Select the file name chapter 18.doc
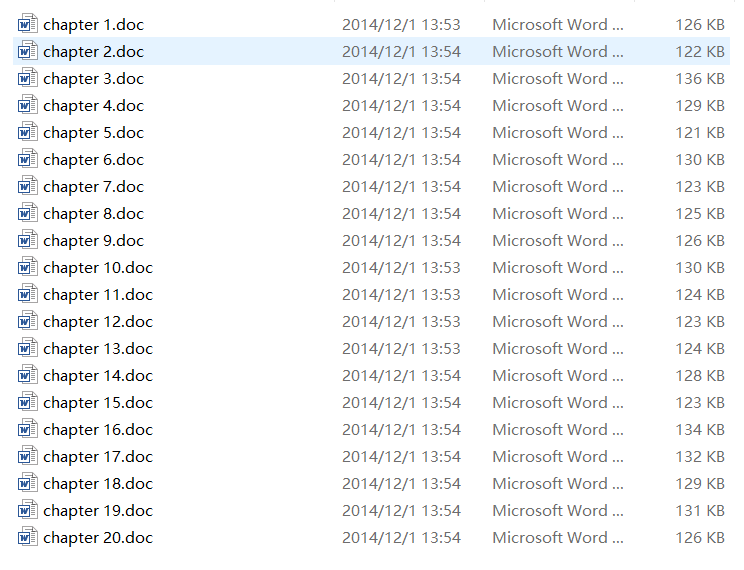 98,485
